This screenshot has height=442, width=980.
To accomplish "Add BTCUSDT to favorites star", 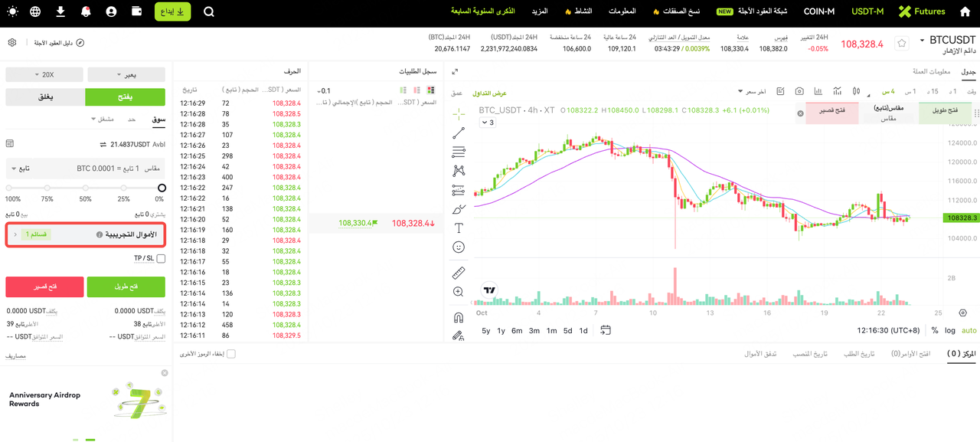I will [902, 44].
